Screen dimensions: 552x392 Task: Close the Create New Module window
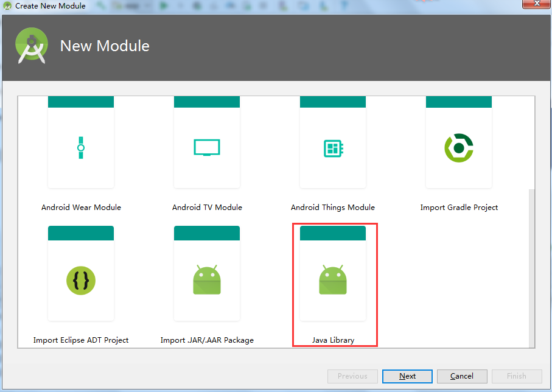[537, 4]
